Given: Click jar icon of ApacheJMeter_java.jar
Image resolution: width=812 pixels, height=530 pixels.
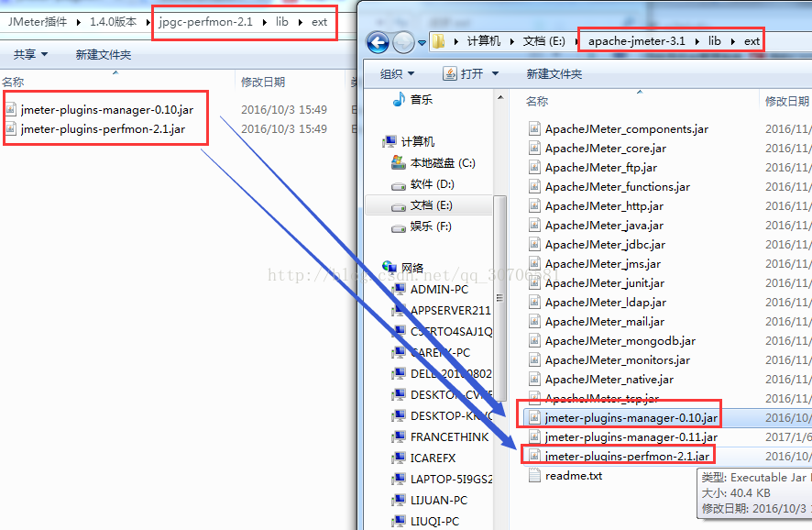Looking at the screenshot, I should pyautogui.click(x=534, y=225).
